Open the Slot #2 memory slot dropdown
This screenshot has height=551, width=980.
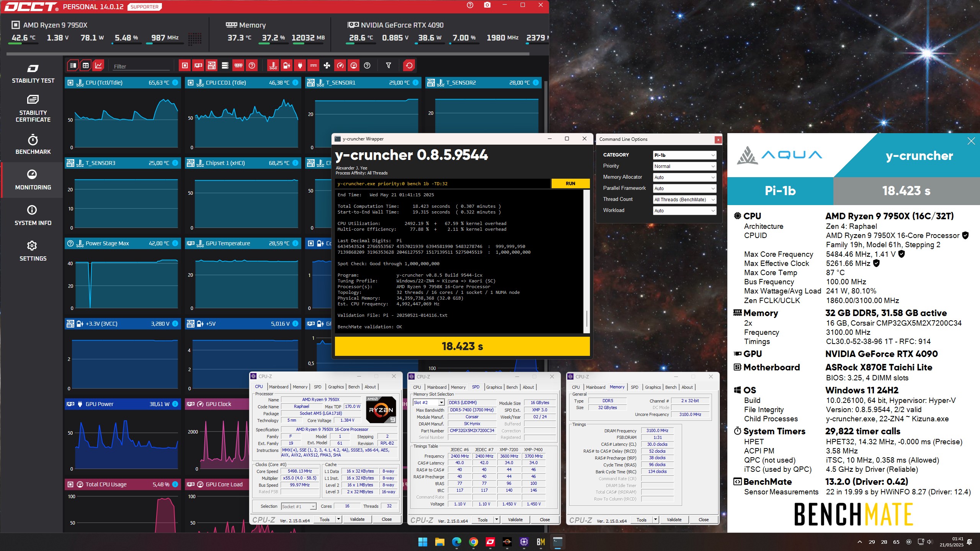(428, 403)
